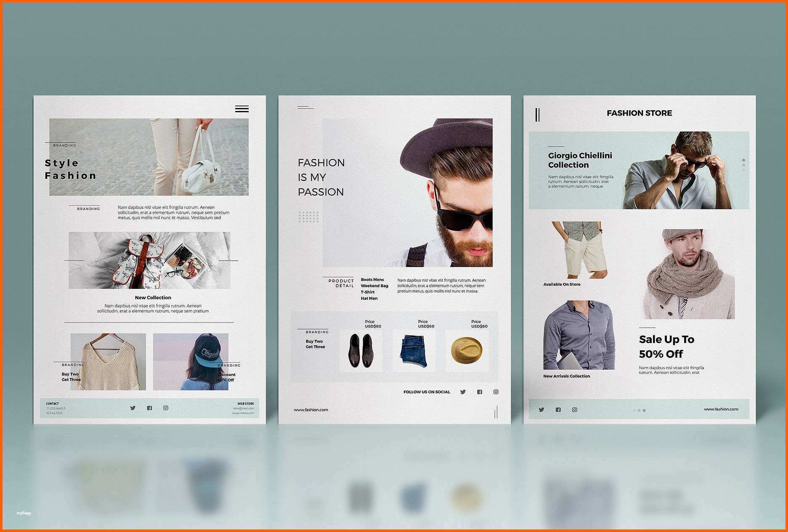Click the Instagram icon on Fashion Store footer
This screenshot has width=788, height=532.
pos(574,410)
